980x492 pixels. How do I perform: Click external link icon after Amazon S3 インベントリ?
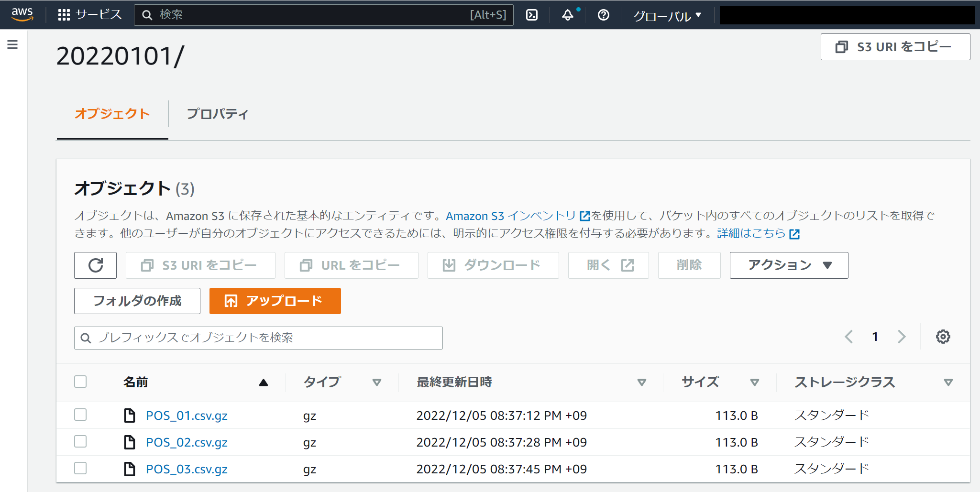tap(584, 216)
